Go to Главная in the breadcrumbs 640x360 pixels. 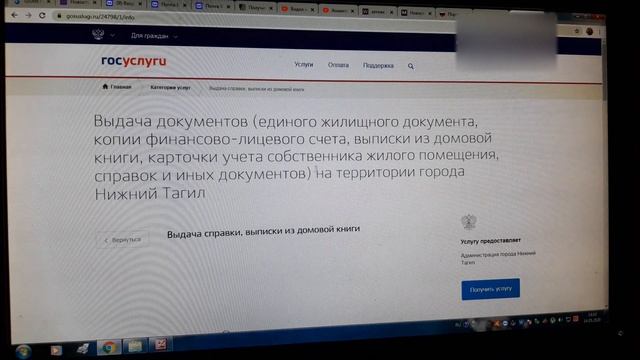pyautogui.click(x=117, y=87)
